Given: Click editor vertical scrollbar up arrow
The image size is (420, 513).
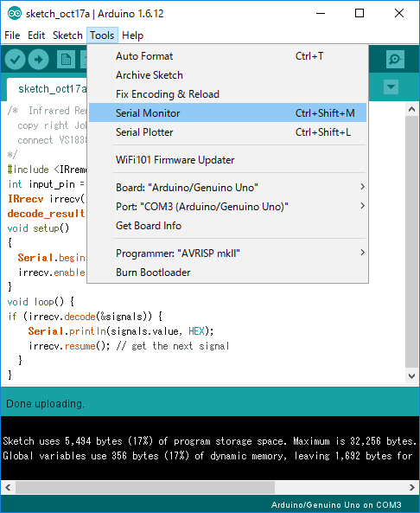Looking at the screenshot, I should click(x=411, y=109).
